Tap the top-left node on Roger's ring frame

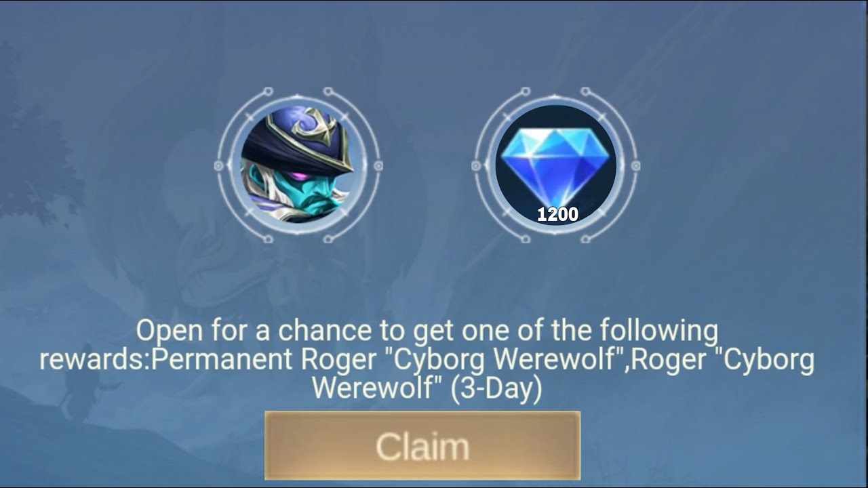(268, 91)
